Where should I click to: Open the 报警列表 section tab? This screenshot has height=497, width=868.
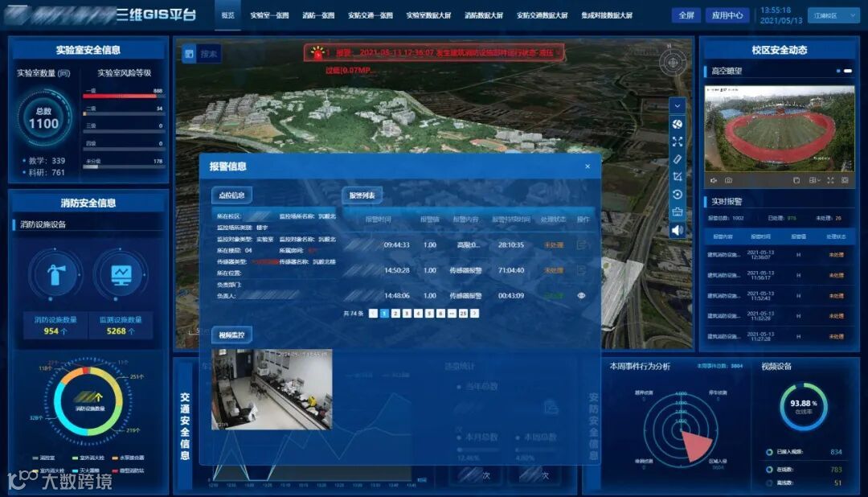[x=362, y=195]
